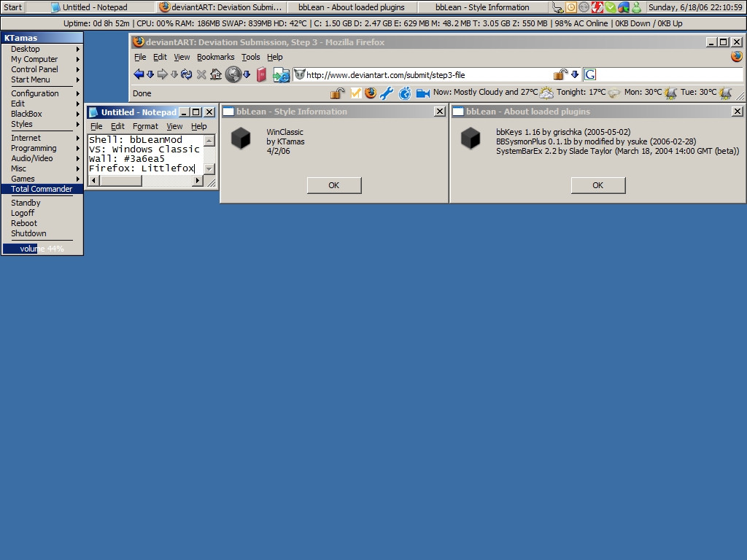Click the weather icon beside Tonight: 17°C
Viewport: 747px width, 560px height.
point(614,93)
